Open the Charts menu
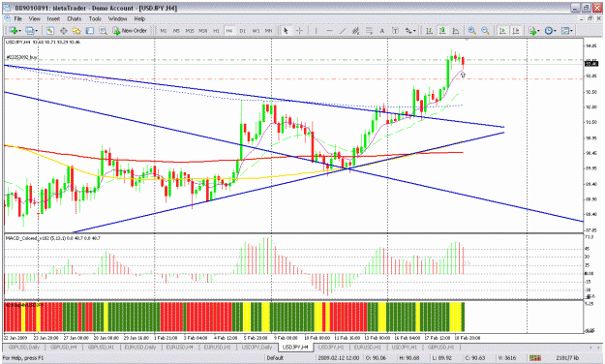The width and height of the screenshot is (605, 364). coord(75,18)
